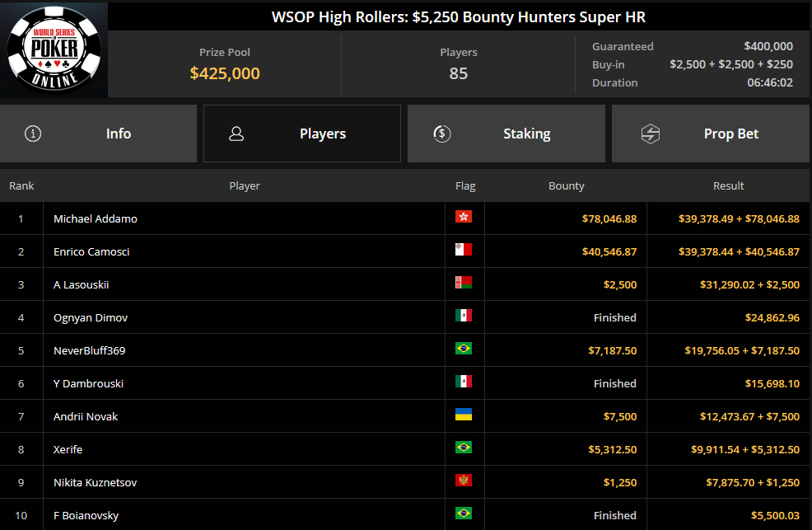812x530 pixels.
Task: Click Andrii Novak's bounty $7,500
Action: pyautogui.click(x=620, y=416)
